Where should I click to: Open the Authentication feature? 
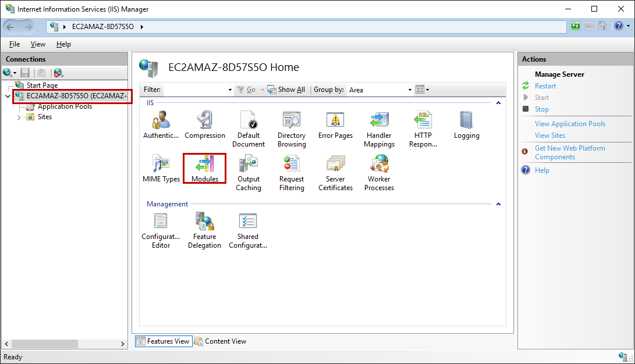coord(161,125)
